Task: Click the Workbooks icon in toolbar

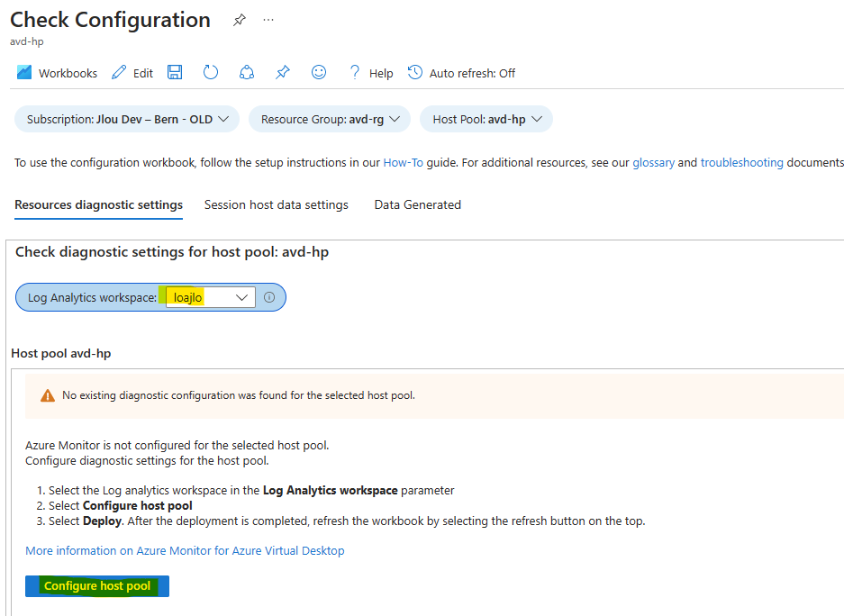Action: pyautogui.click(x=24, y=73)
